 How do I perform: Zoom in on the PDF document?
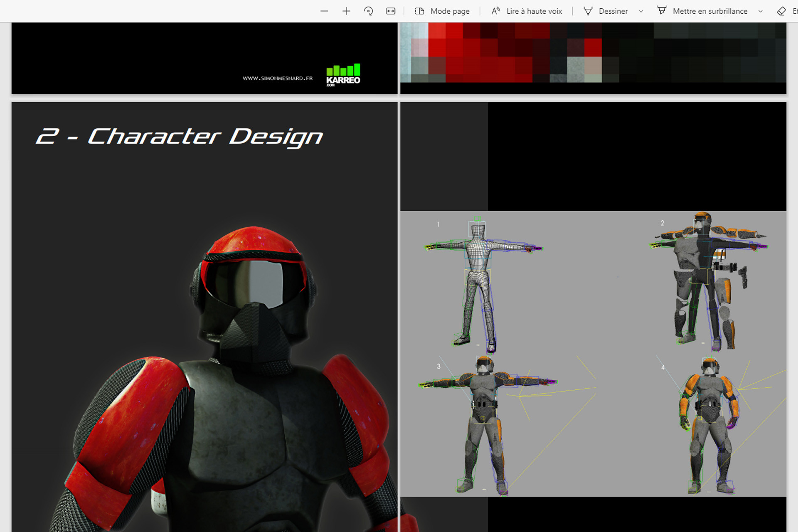pyautogui.click(x=346, y=11)
